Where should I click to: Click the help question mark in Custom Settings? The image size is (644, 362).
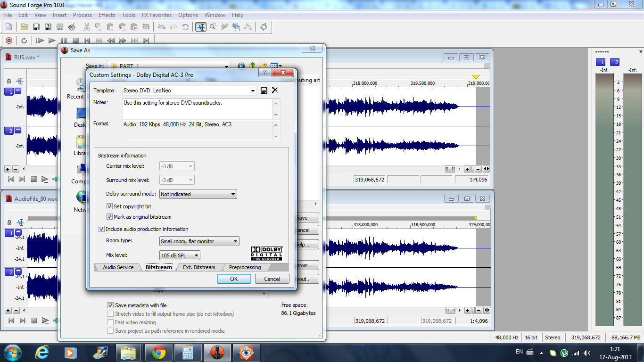[x=265, y=73]
